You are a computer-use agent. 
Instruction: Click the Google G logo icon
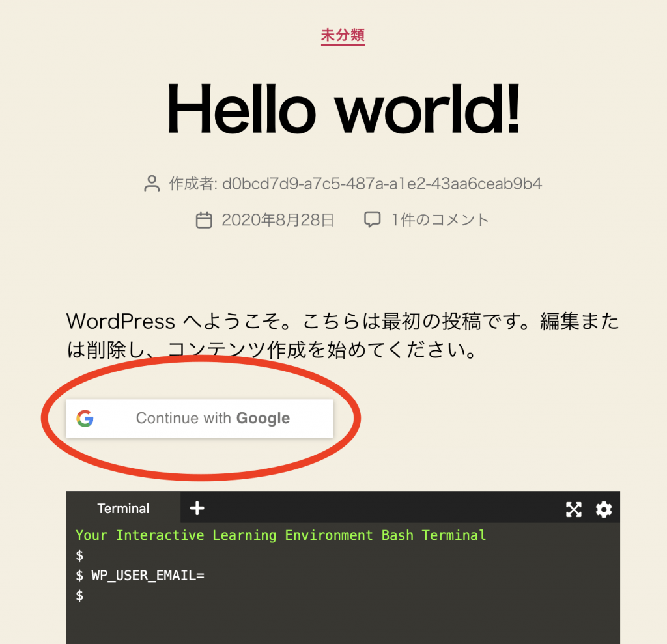point(85,418)
